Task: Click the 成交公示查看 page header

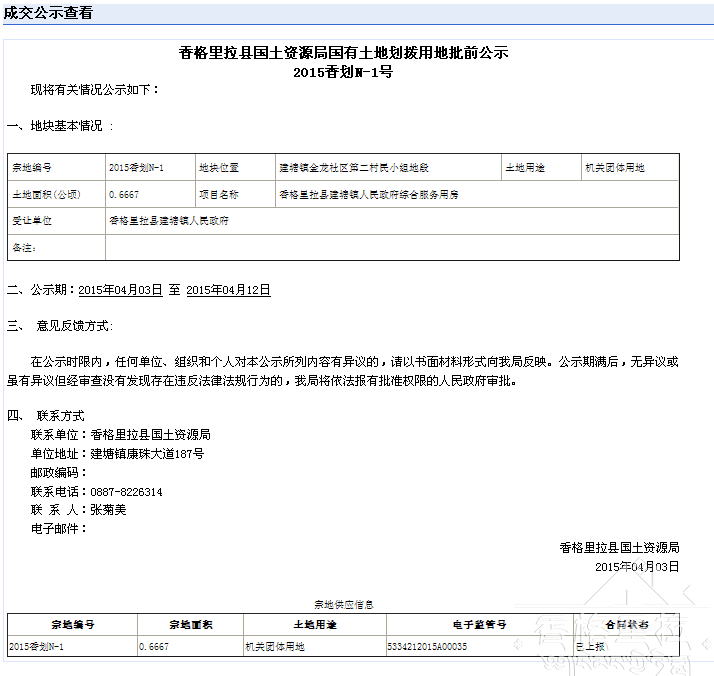Action: (49, 13)
